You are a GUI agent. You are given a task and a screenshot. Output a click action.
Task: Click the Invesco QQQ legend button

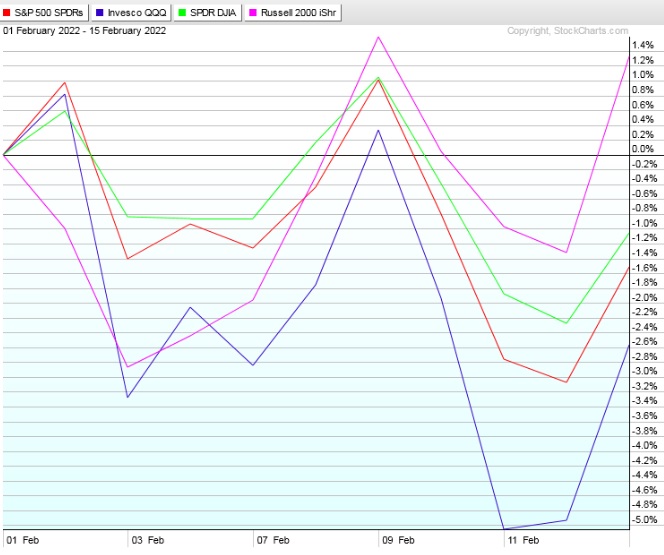tap(131, 13)
